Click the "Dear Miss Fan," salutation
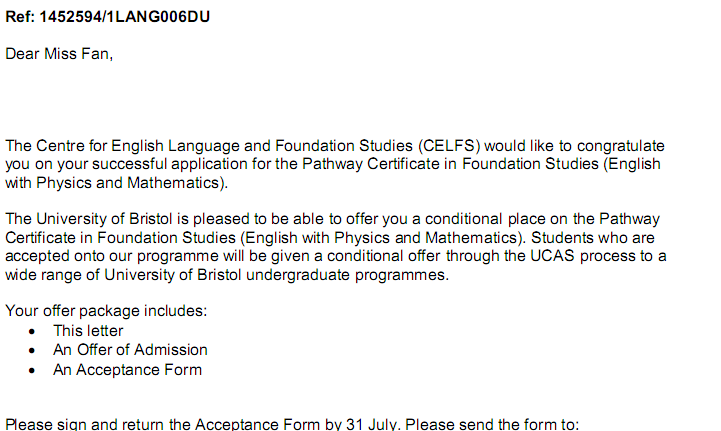 click(x=60, y=54)
